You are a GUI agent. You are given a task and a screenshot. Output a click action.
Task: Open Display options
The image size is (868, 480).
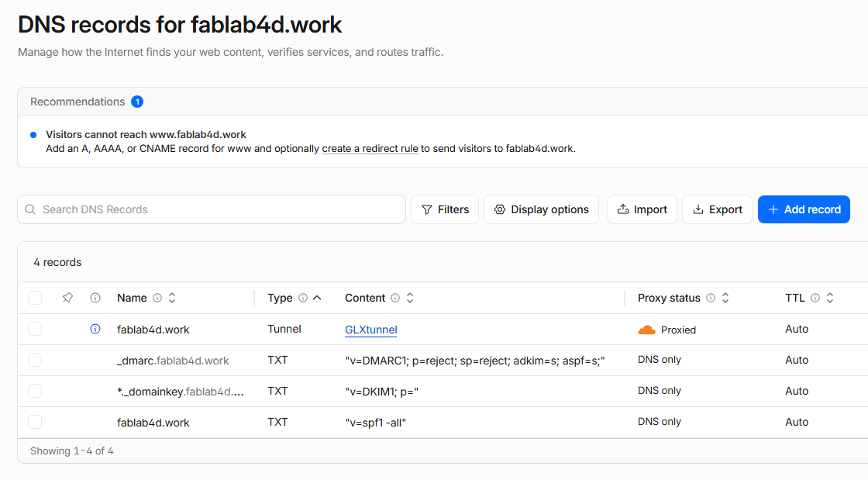click(542, 209)
